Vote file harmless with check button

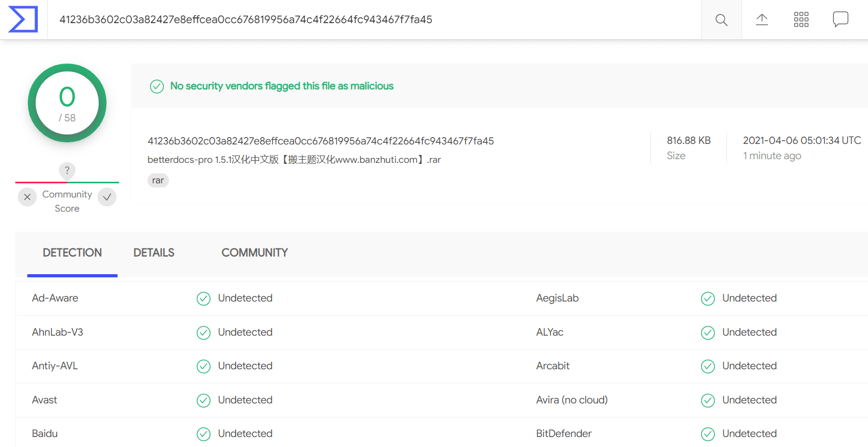pos(107,197)
